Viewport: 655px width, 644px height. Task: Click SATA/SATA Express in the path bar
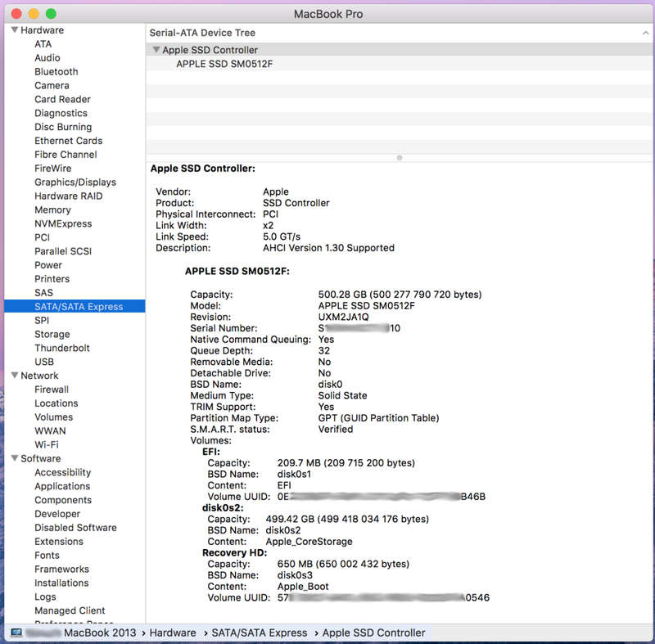[x=259, y=633]
